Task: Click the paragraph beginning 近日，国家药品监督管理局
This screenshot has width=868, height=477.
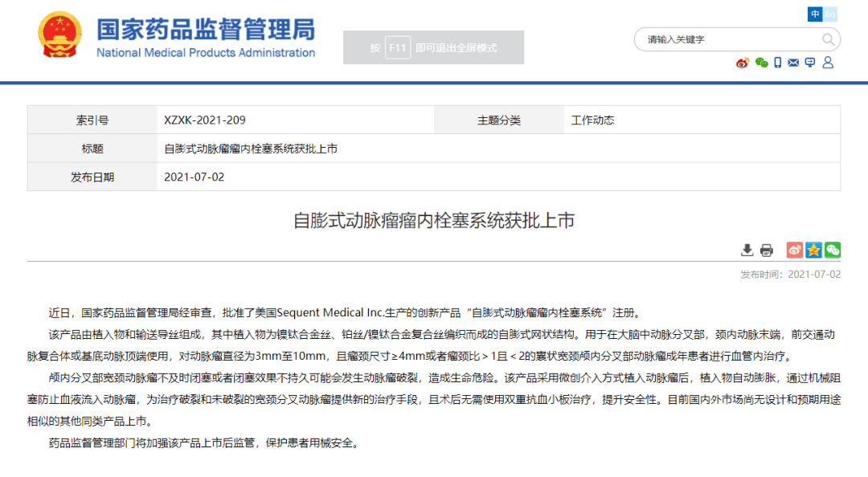Action: (x=346, y=313)
